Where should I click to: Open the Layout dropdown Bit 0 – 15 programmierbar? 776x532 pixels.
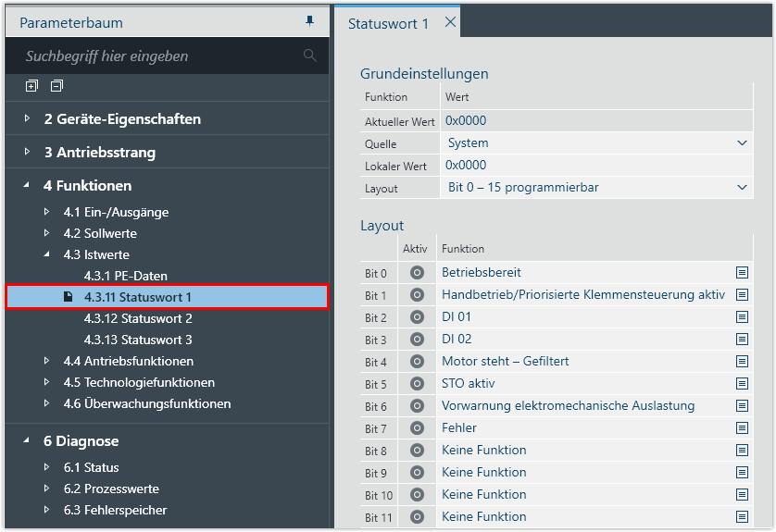(x=596, y=188)
